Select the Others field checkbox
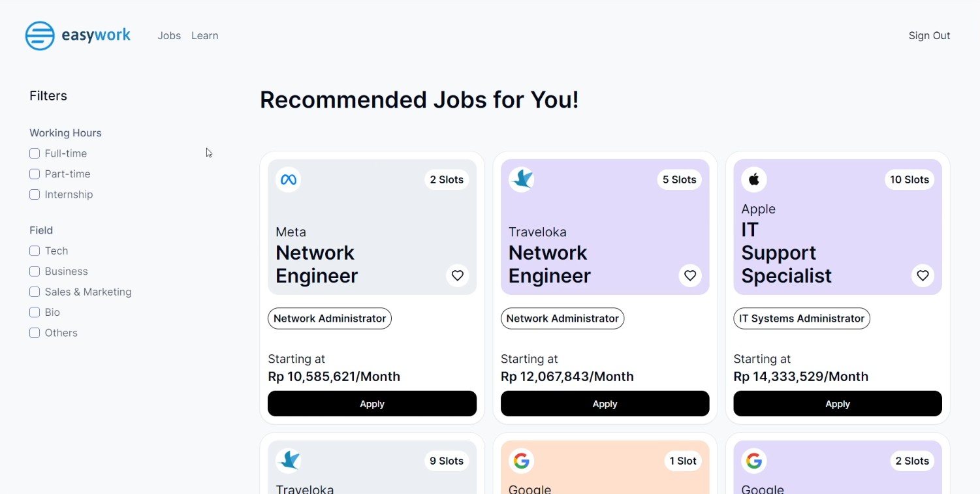The image size is (980, 494). (x=35, y=333)
